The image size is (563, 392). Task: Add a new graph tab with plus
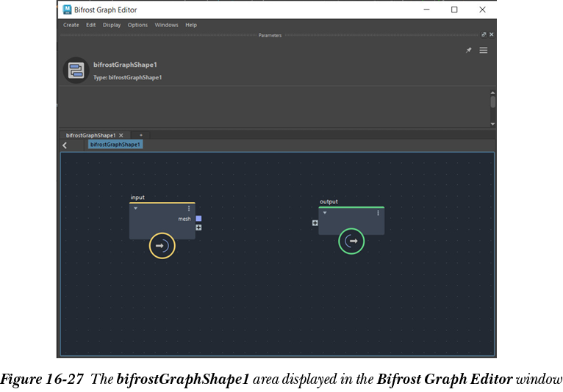[x=140, y=135]
